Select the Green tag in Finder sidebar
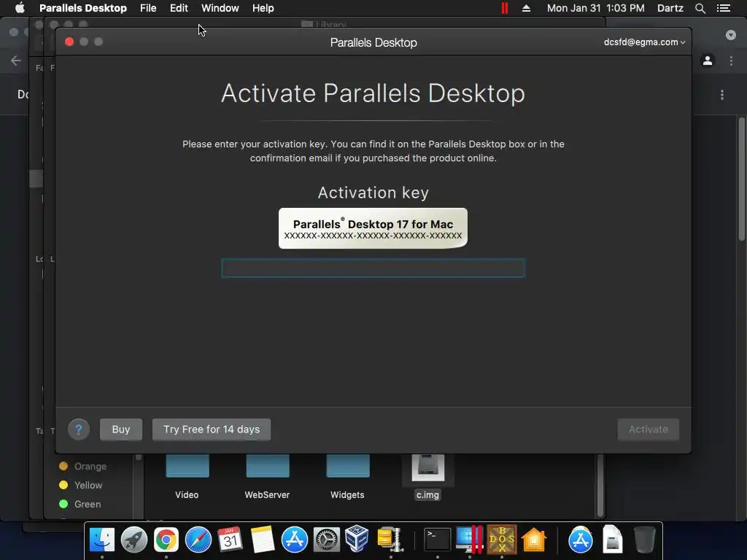747x560 pixels. click(80, 505)
